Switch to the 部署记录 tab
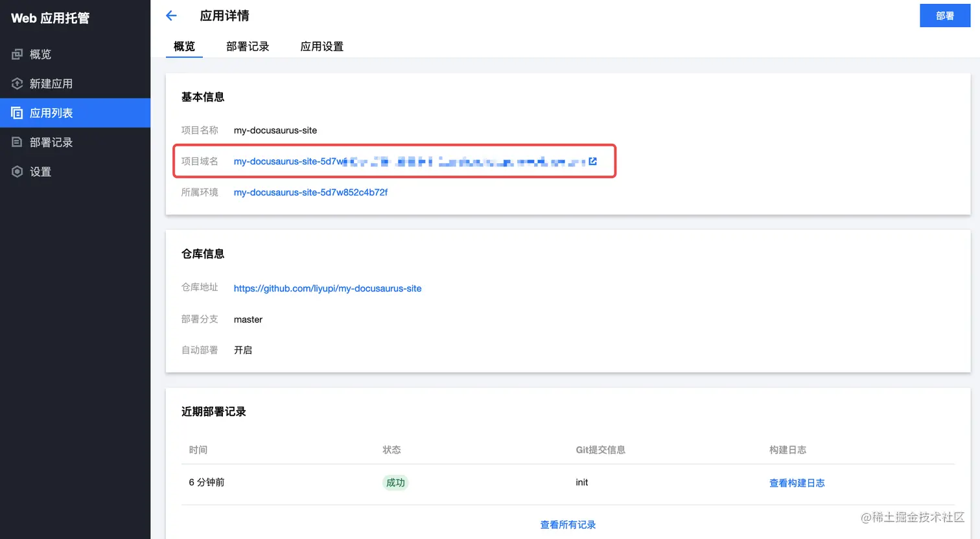980x539 pixels. pos(248,46)
